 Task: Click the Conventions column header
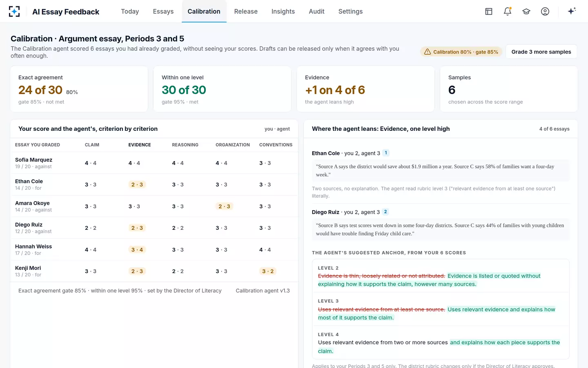276,145
